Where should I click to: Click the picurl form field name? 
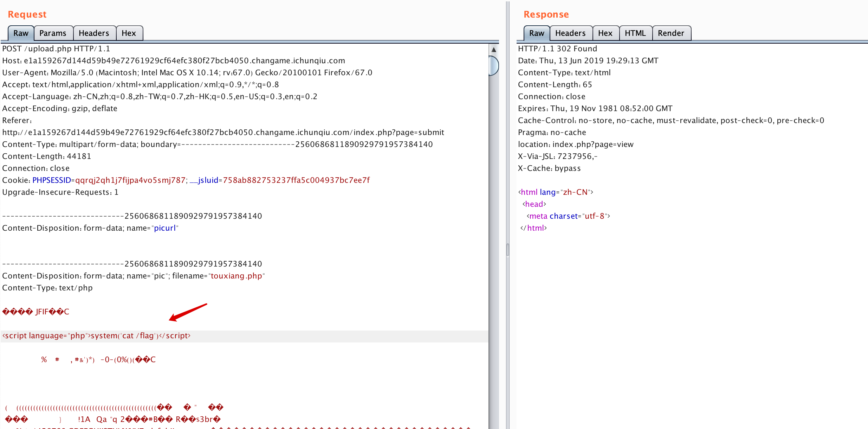coord(164,228)
